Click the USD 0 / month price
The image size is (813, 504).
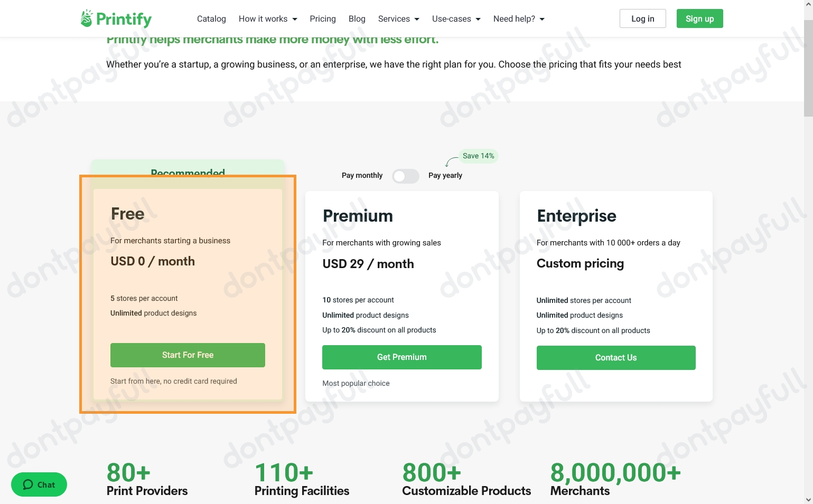[x=153, y=261]
